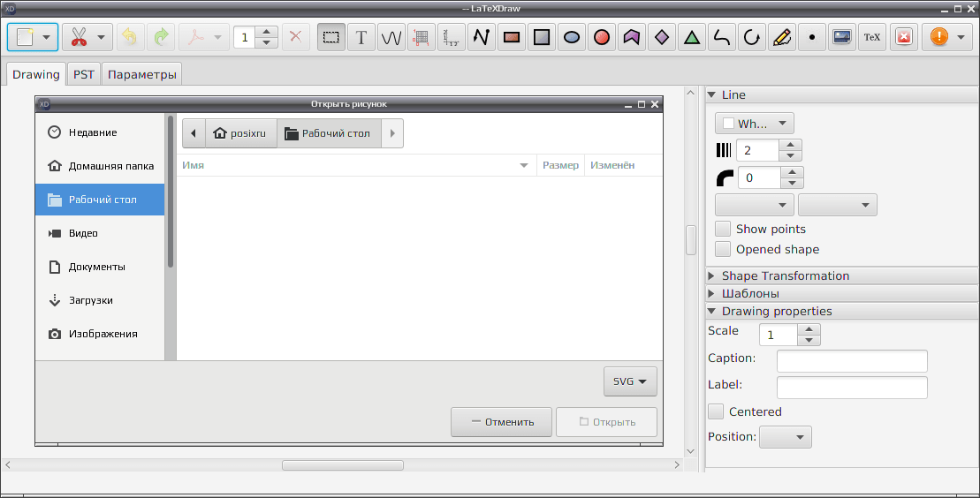This screenshot has width=980, height=498.
Task: Select the rectangle shape tool
Action: point(512,37)
